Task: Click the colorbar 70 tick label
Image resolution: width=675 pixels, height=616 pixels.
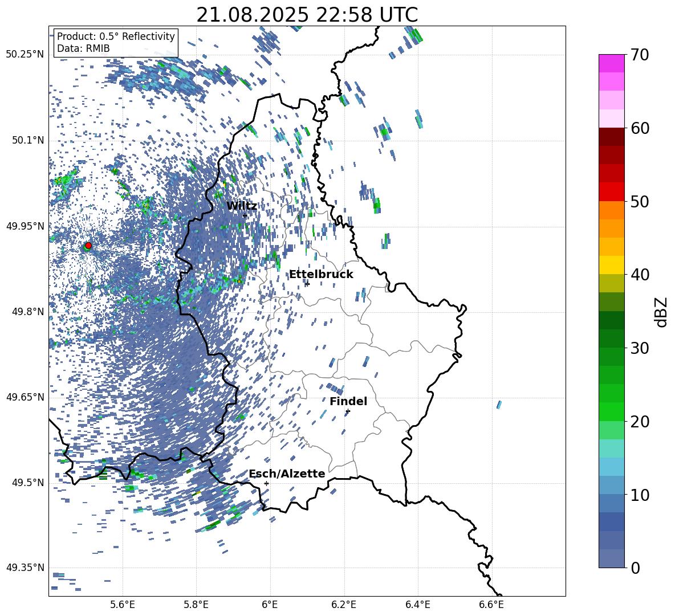Action: pyautogui.click(x=640, y=55)
